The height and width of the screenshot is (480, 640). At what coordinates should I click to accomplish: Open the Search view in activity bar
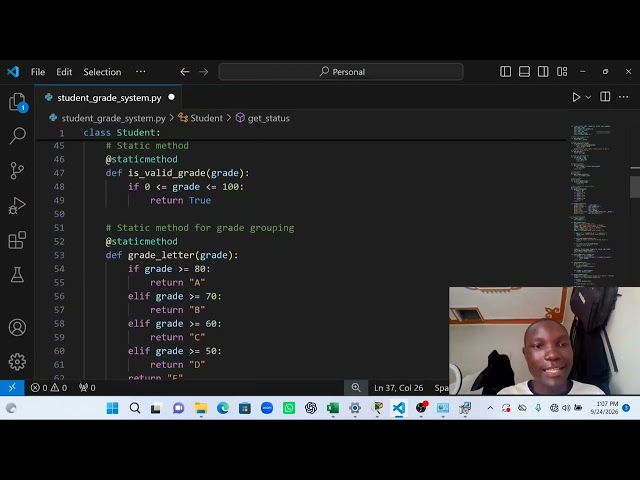[17, 136]
